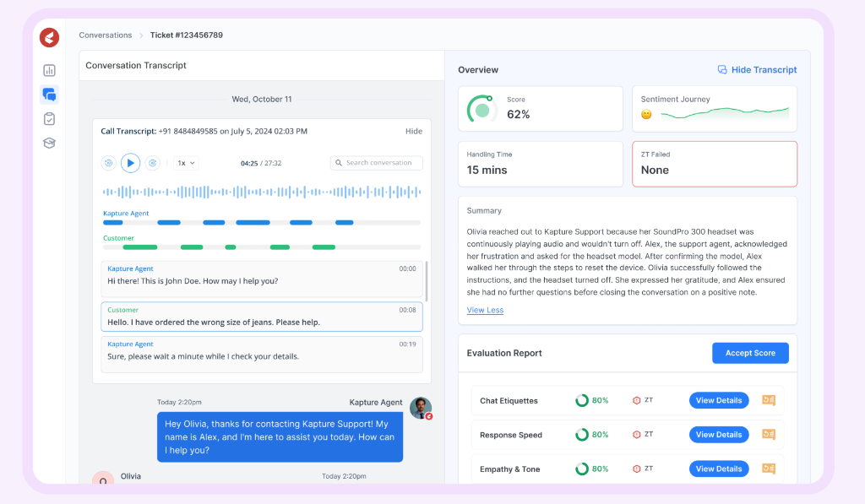
Task: Go to Conversations in the breadcrumb
Action: 106,35
